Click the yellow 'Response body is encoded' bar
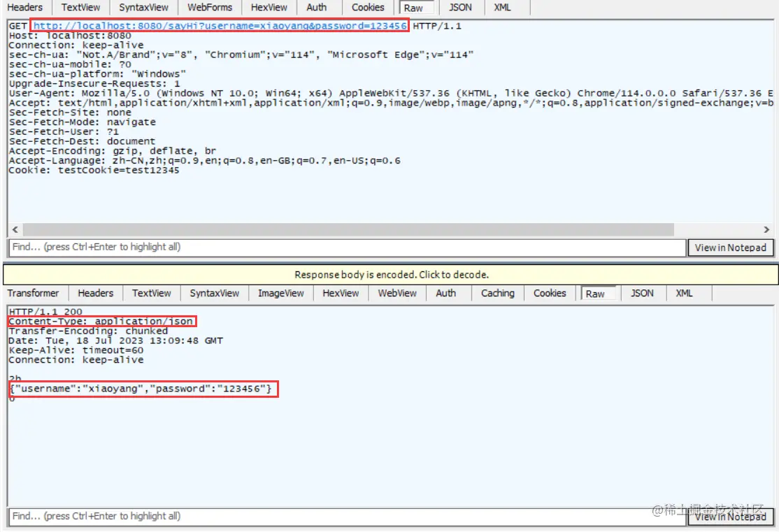The height and width of the screenshot is (532, 779). click(x=390, y=275)
